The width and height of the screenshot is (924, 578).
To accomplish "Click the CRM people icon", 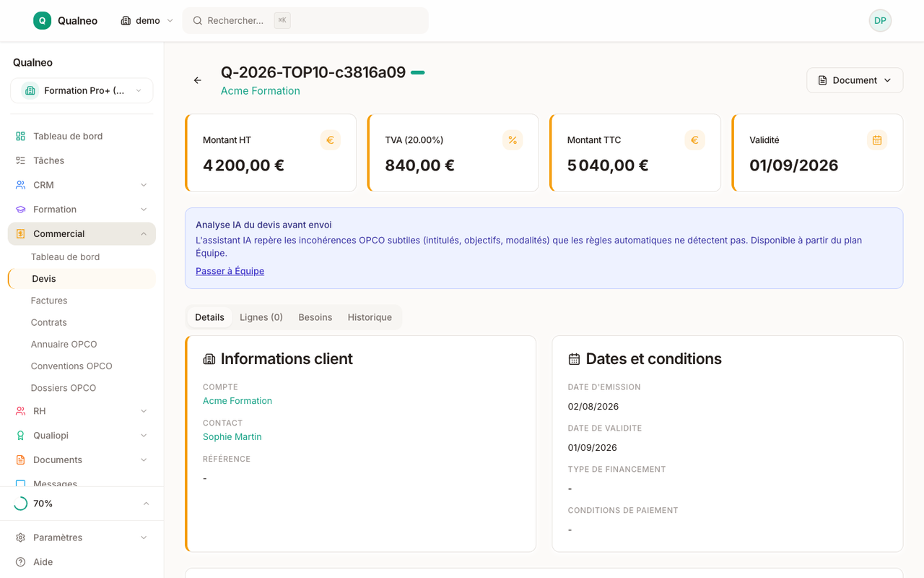I will point(20,185).
